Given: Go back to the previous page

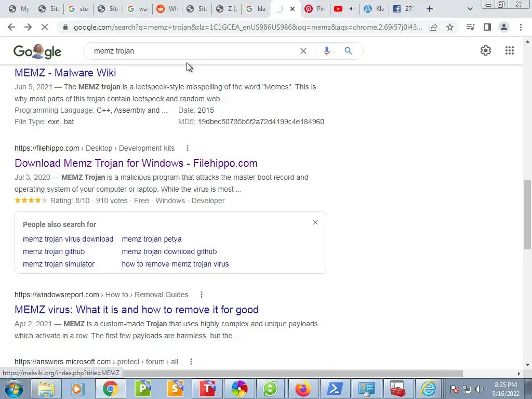Looking at the screenshot, I should 11,27.
